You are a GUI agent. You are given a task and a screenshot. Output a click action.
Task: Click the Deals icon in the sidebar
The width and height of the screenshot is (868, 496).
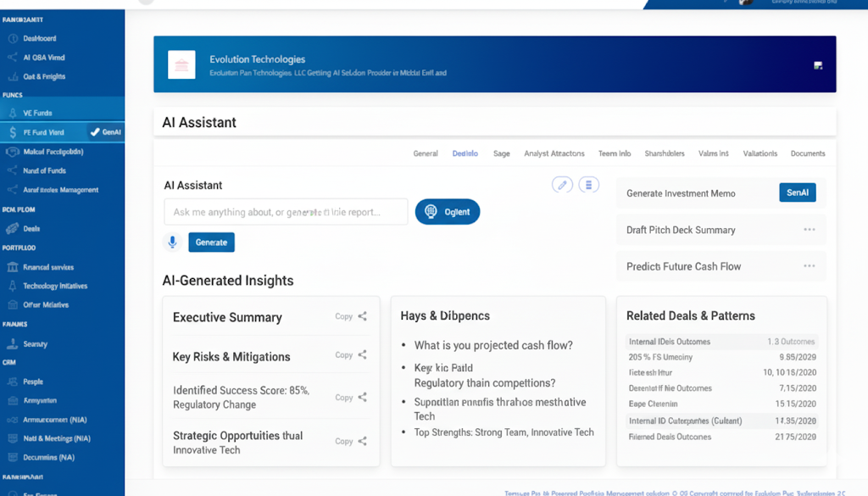12,229
